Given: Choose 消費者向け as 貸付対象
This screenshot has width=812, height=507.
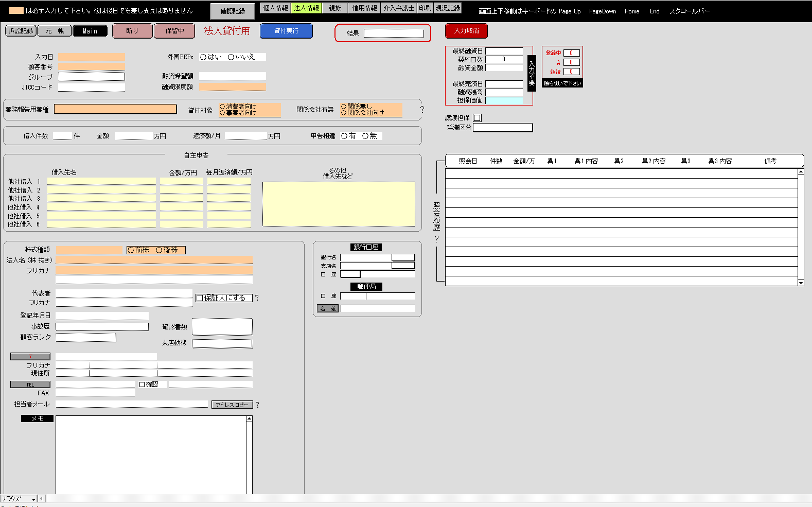Looking at the screenshot, I should (x=222, y=107).
